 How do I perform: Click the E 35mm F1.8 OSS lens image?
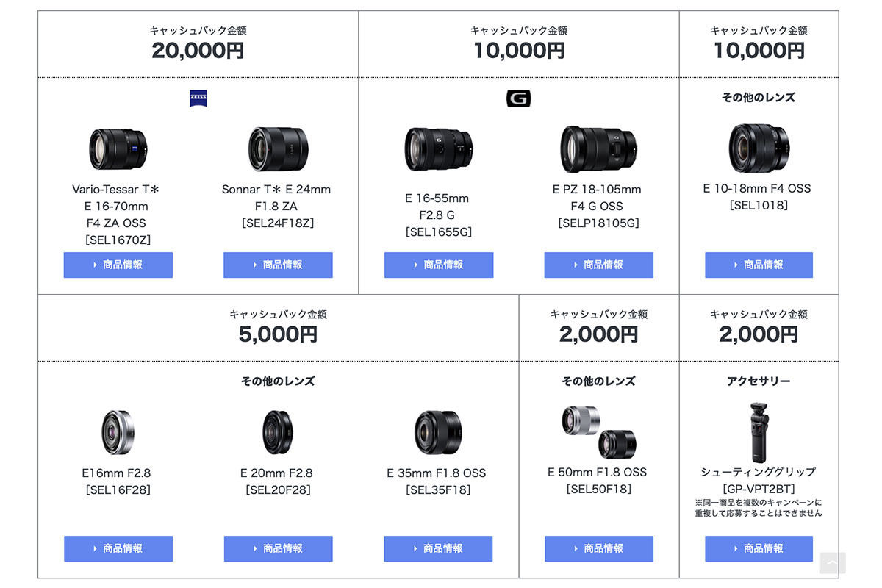pos(438,432)
